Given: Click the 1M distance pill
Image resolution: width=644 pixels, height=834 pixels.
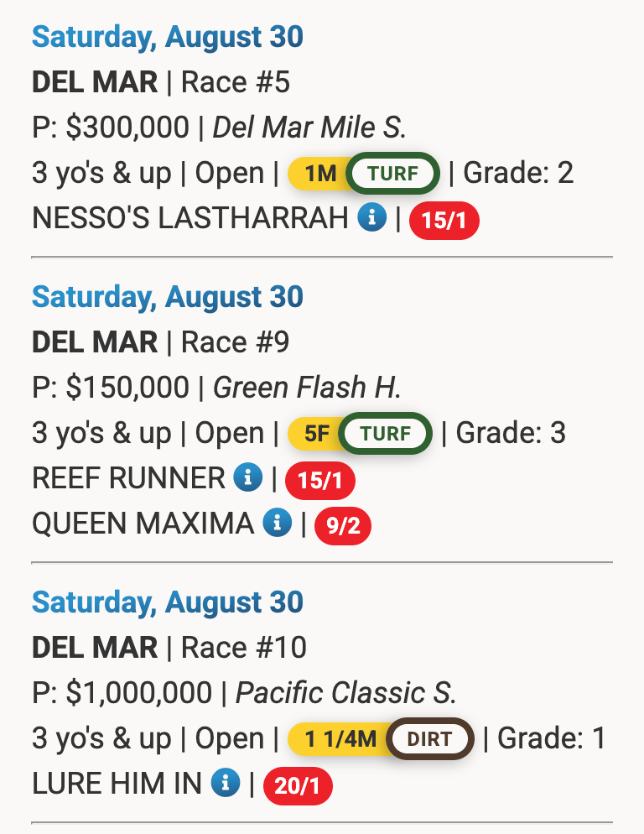Looking at the screenshot, I should coord(319,175).
